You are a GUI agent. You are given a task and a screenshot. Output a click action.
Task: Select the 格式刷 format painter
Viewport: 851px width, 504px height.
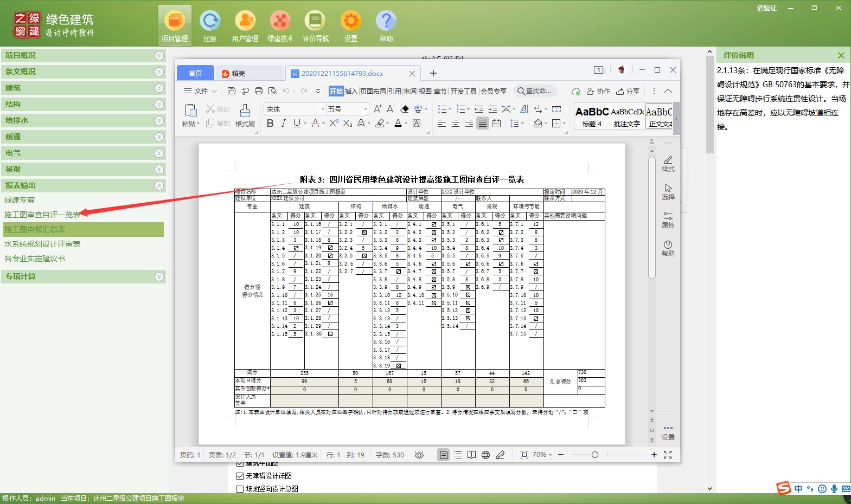(245, 115)
